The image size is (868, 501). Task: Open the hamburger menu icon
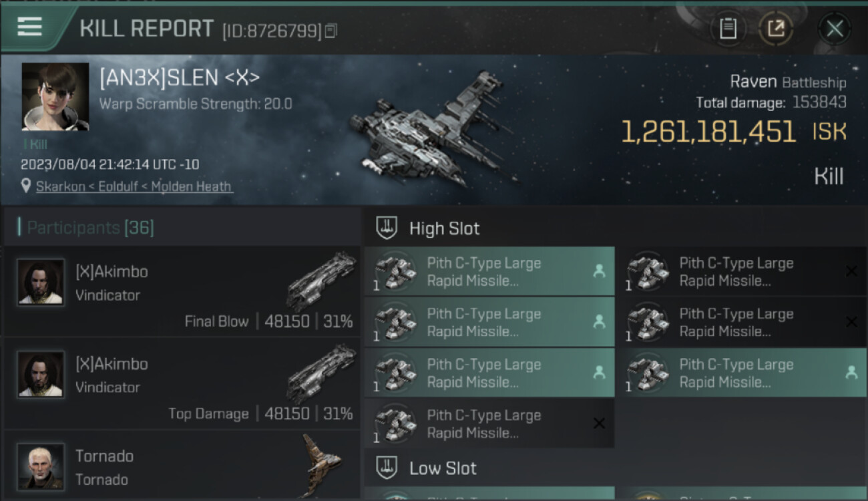point(29,26)
